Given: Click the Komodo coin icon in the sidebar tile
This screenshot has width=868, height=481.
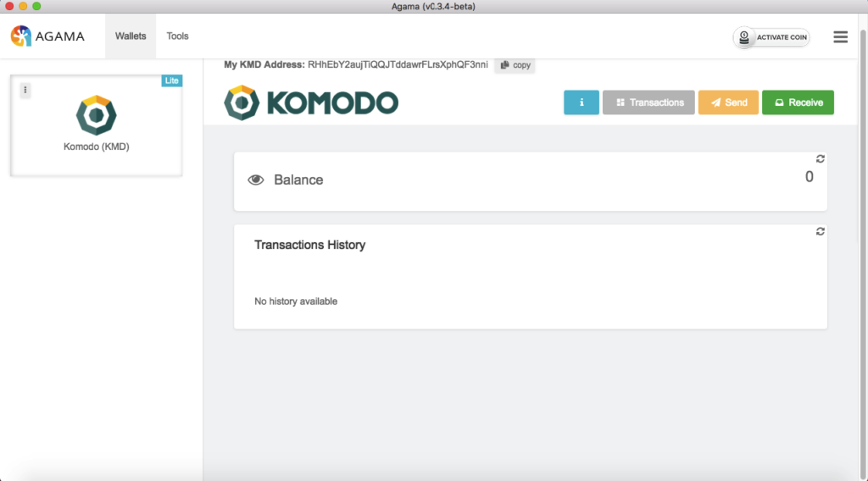Looking at the screenshot, I should [97, 115].
